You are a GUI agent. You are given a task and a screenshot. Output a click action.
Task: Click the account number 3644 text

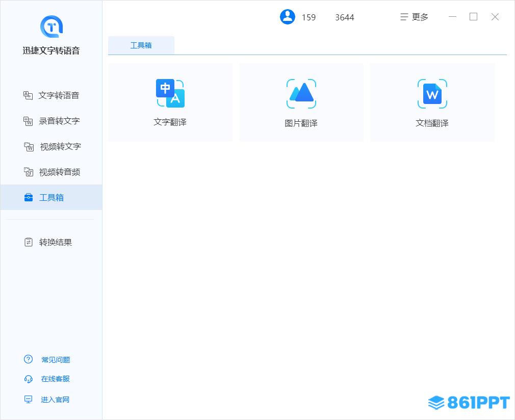[x=345, y=17]
